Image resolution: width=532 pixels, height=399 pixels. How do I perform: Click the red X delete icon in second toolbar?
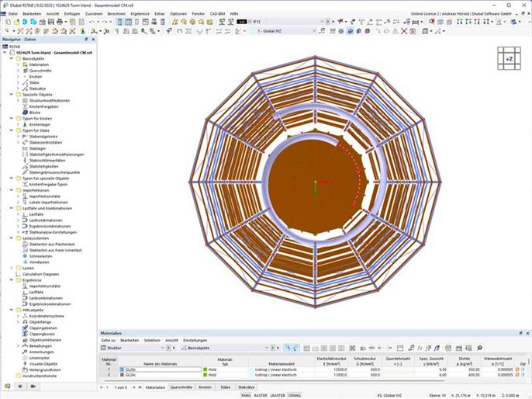click(404, 31)
